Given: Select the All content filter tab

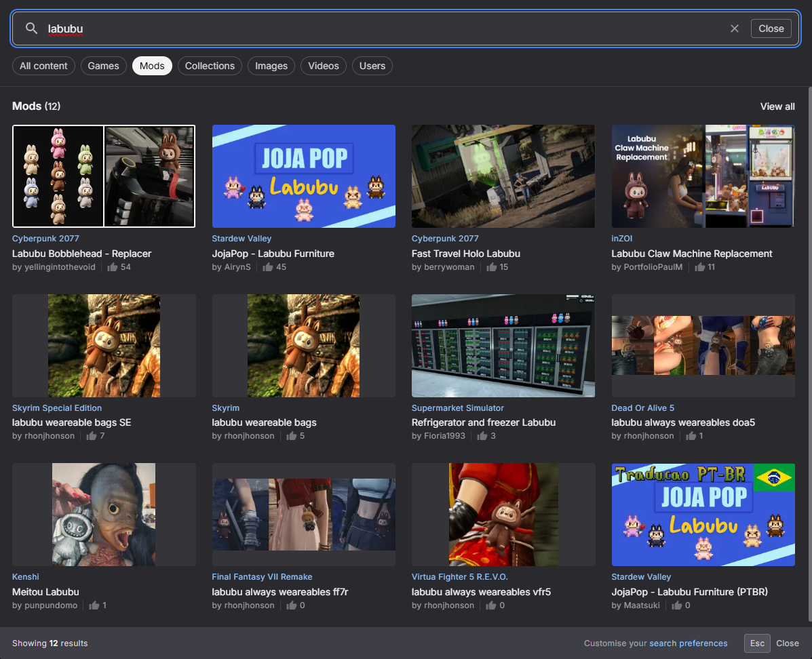Looking at the screenshot, I should [x=43, y=66].
